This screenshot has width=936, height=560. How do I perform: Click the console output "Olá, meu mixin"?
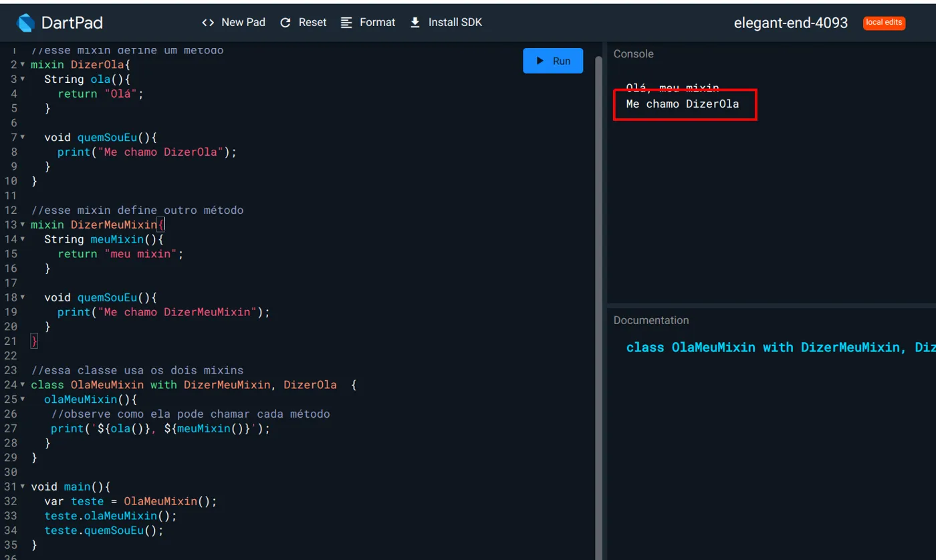tap(673, 88)
